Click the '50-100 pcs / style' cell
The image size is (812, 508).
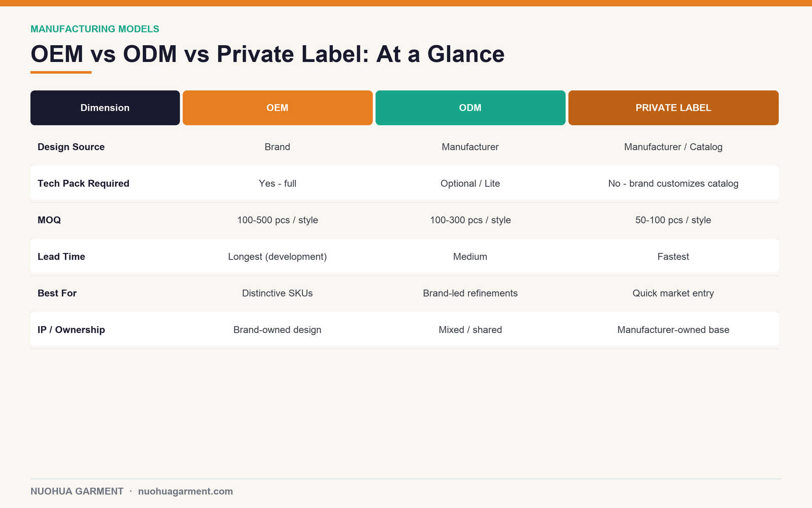pyautogui.click(x=673, y=220)
